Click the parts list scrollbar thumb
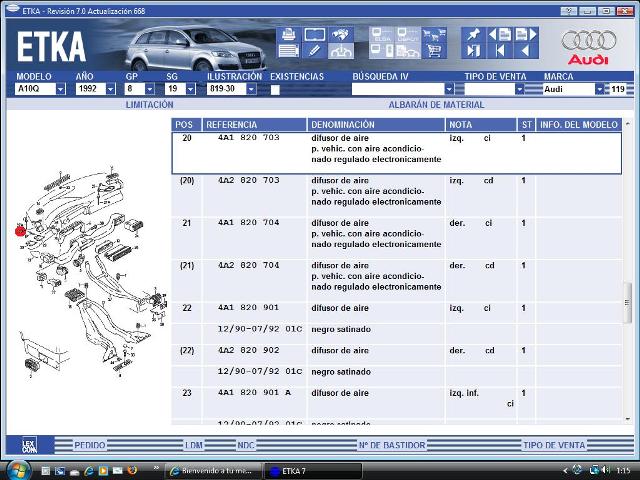Image resolution: width=640 pixels, height=480 pixels. pyautogui.click(x=627, y=302)
